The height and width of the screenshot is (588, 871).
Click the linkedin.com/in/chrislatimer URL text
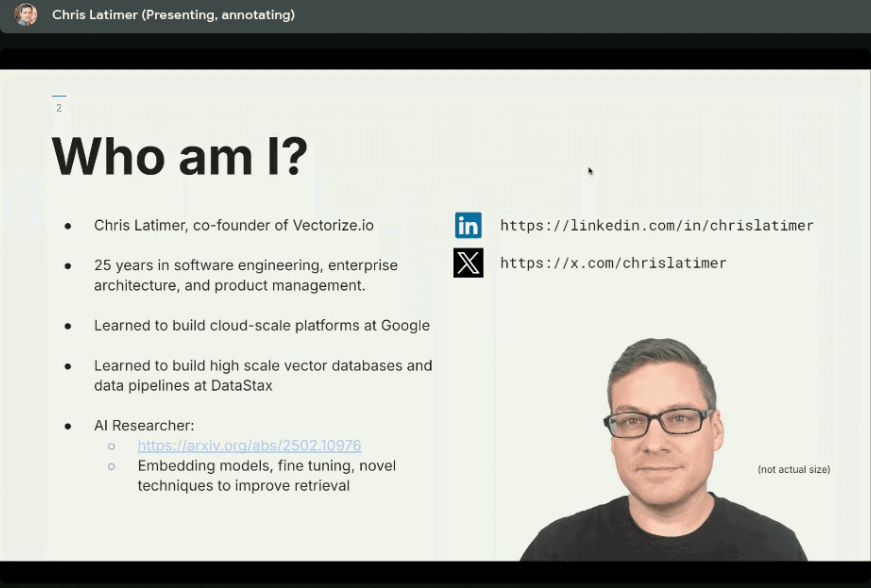click(656, 225)
